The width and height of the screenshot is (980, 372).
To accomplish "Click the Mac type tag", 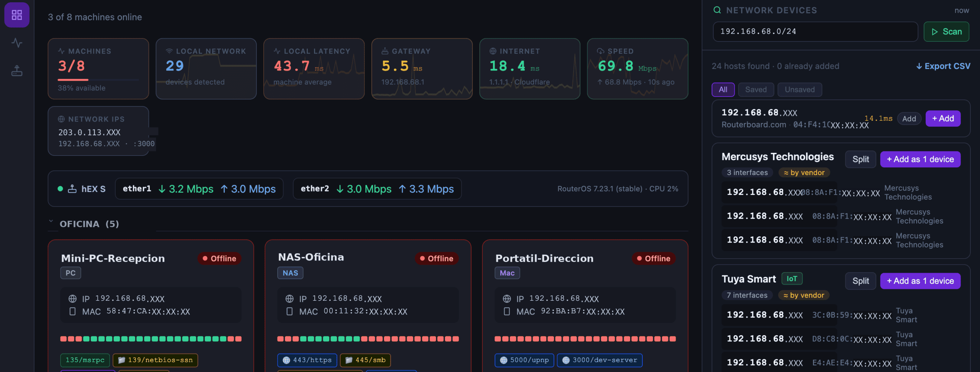I will tap(507, 273).
